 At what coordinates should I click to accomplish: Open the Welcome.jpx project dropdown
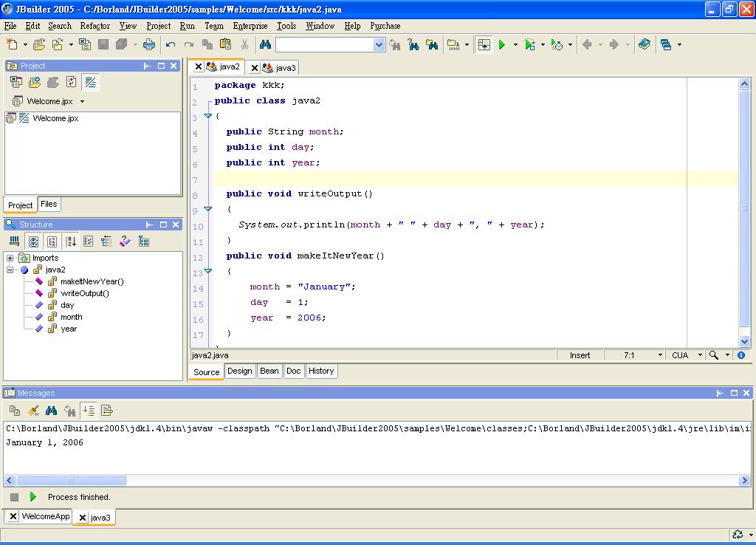[x=83, y=102]
